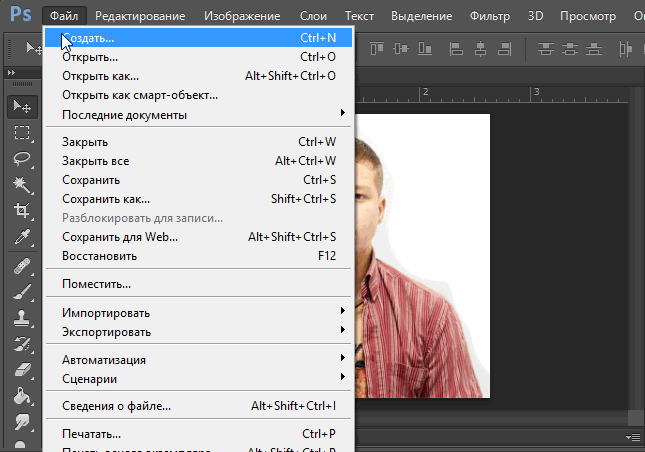Select the Eyedropper tool
645x452 pixels.
click(x=21, y=237)
